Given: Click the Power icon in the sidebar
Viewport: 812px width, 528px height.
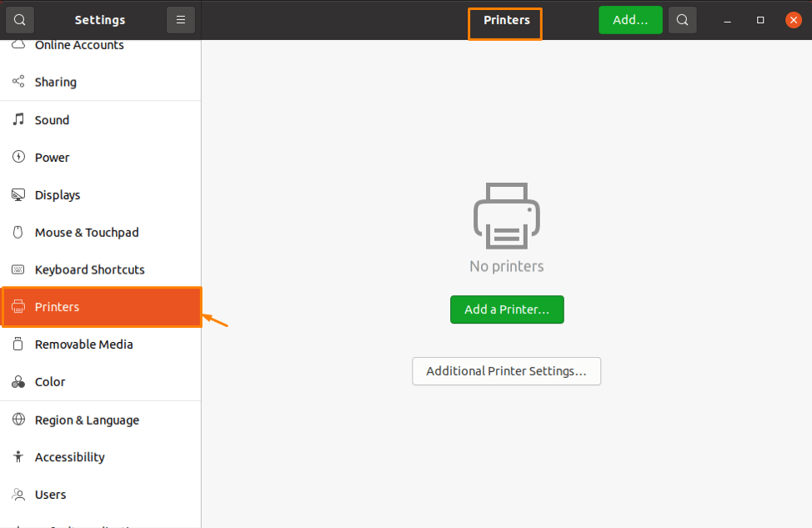Looking at the screenshot, I should coord(18,157).
